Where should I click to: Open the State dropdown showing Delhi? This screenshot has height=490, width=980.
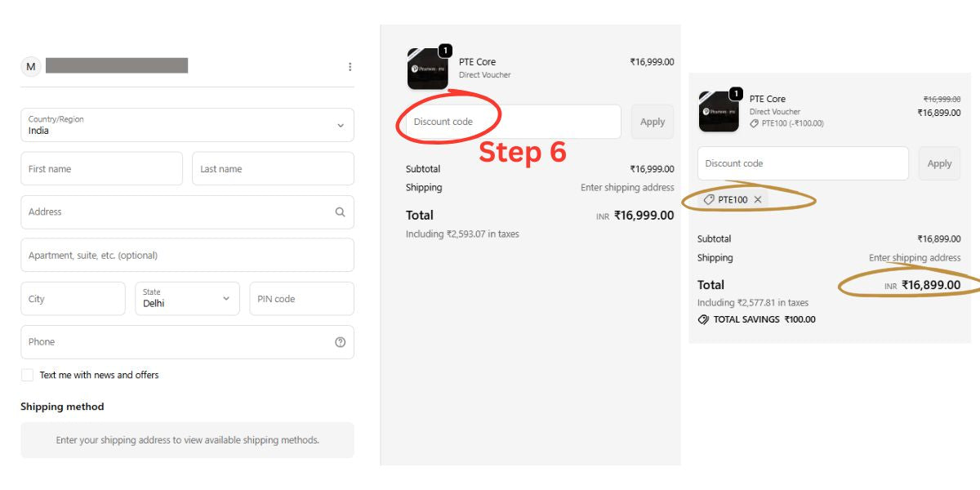(187, 299)
